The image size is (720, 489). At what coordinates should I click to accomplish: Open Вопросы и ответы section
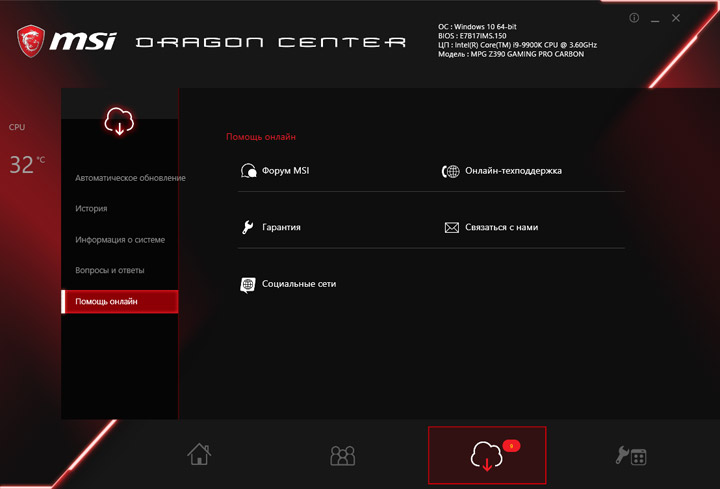point(110,270)
